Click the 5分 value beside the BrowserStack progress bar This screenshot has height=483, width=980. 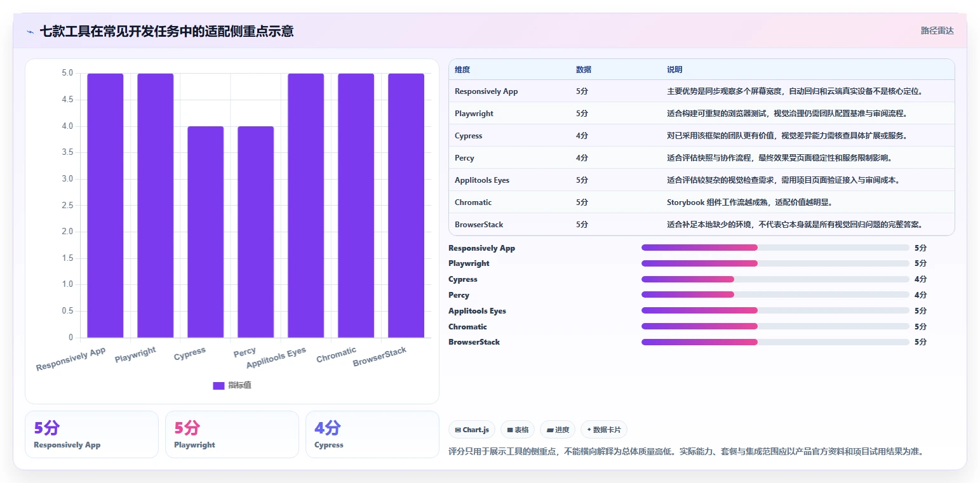coord(920,342)
